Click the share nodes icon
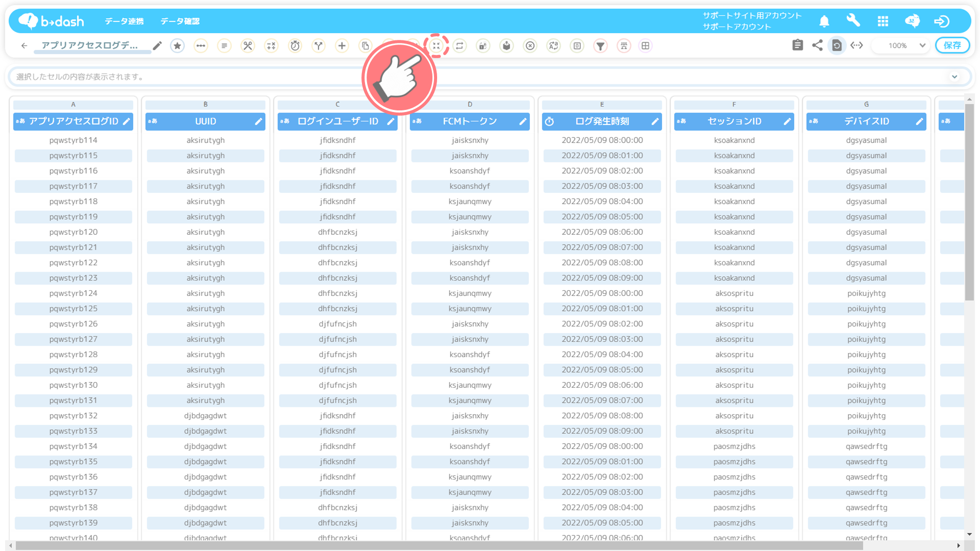Screen dimensions: 980x551 point(817,45)
